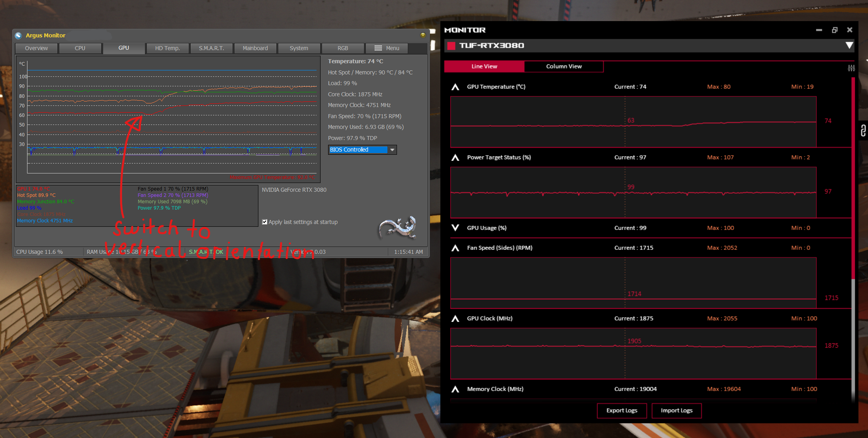Image resolution: width=868 pixels, height=438 pixels.
Task: Click Fan Speed 2 70 % legend entry
Action: pyautogui.click(x=173, y=195)
